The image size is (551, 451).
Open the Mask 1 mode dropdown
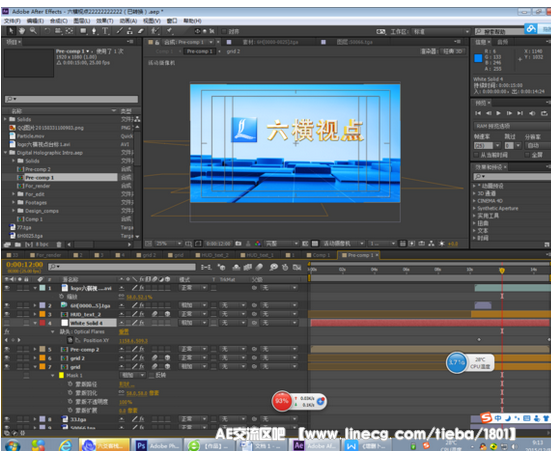pos(132,375)
